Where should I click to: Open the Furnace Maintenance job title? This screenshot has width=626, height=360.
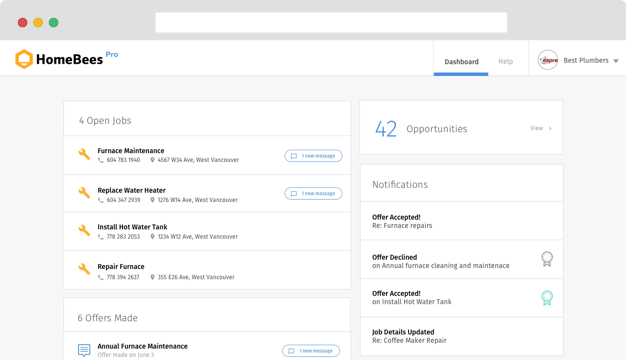[131, 150]
